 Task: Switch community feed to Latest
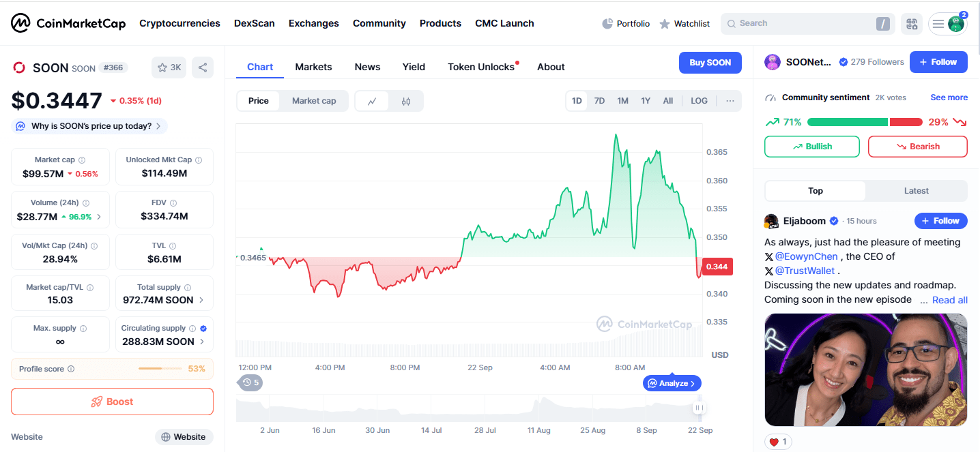916,191
